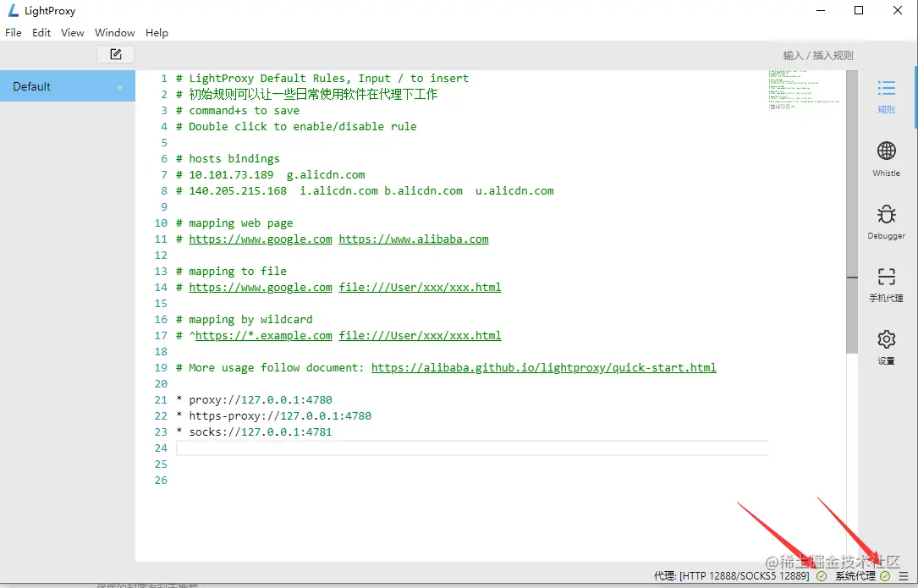Click the editor vertical scrollbar thumb

(x=852, y=212)
